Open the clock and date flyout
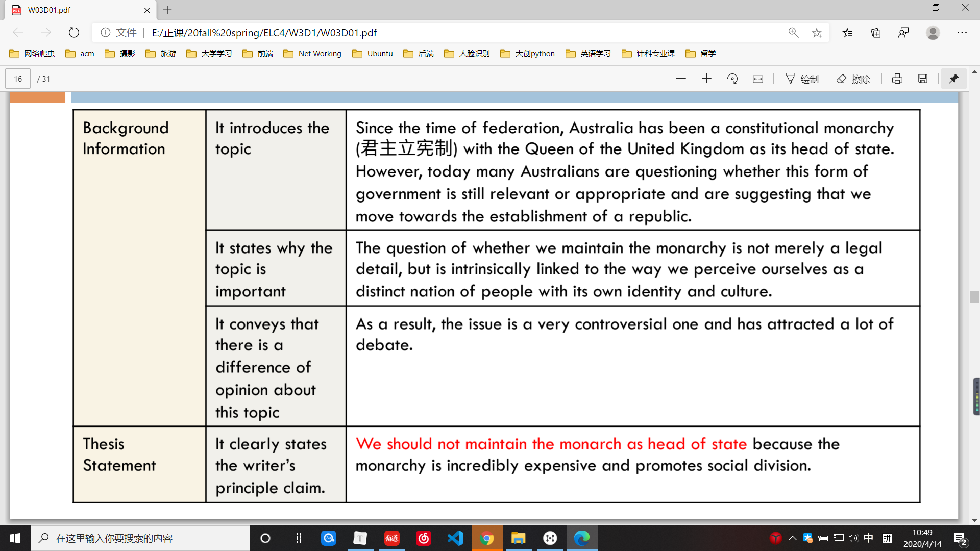This screenshot has width=980, height=551. click(x=922, y=538)
